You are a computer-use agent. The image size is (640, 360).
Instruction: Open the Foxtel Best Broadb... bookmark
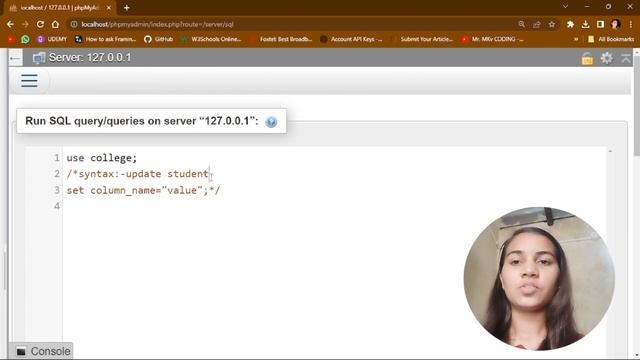point(281,39)
